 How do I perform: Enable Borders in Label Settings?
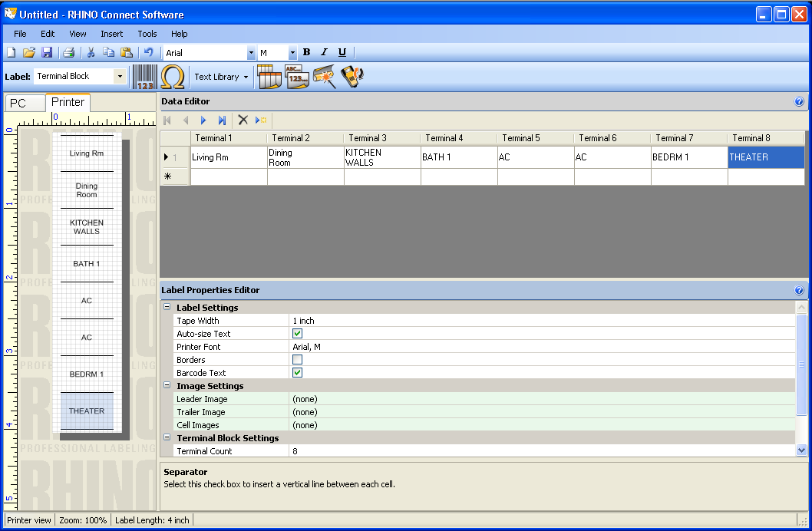tap(298, 359)
